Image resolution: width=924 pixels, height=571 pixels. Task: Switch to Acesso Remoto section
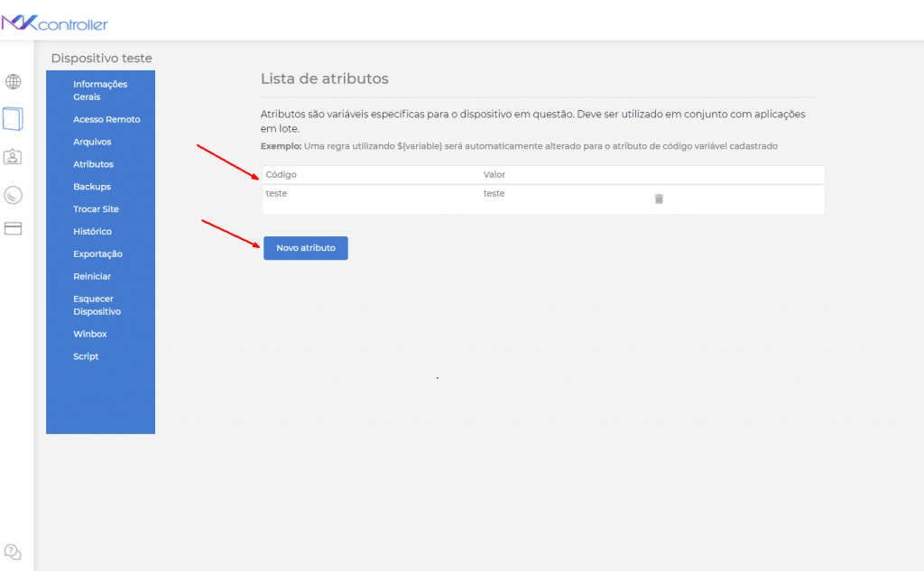point(106,118)
